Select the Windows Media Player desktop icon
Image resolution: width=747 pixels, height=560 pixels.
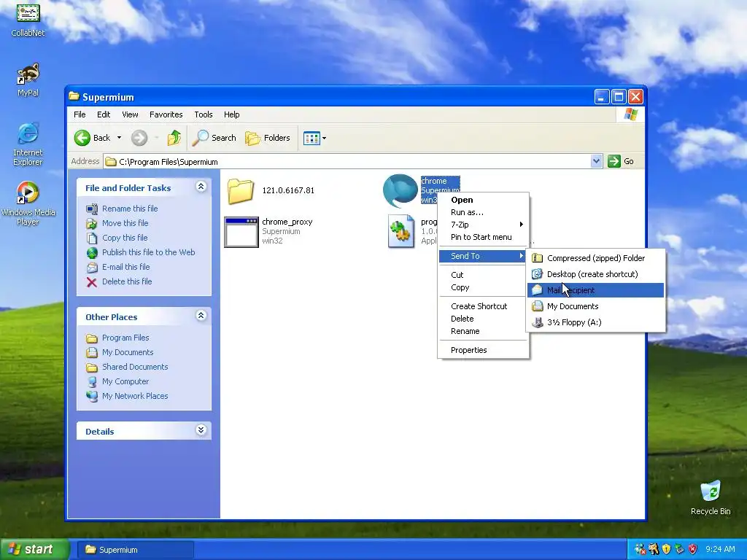point(28,203)
